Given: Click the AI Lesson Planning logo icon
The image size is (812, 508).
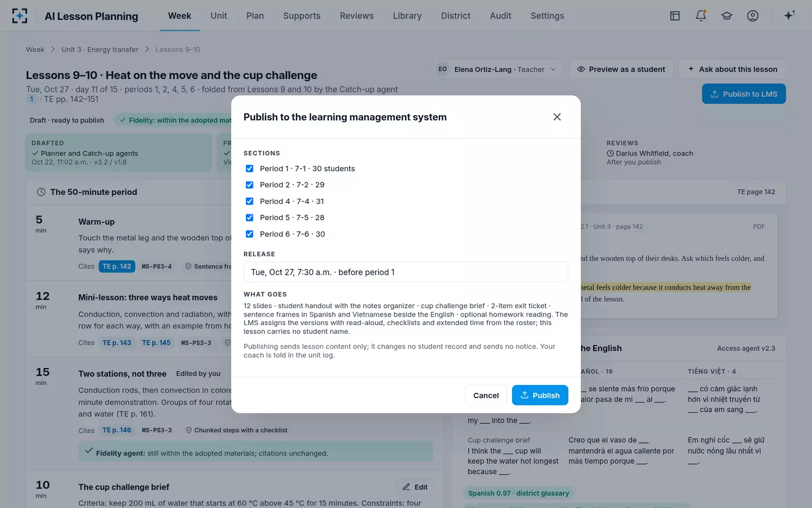Looking at the screenshot, I should tap(20, 16).
